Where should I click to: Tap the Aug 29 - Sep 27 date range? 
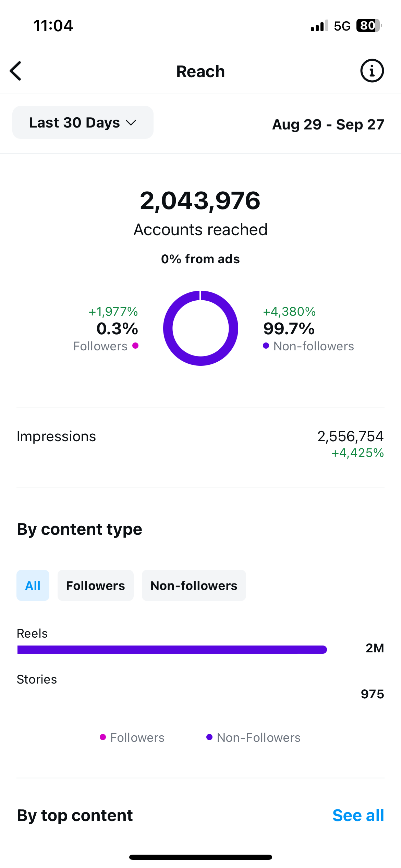(328, 124)
